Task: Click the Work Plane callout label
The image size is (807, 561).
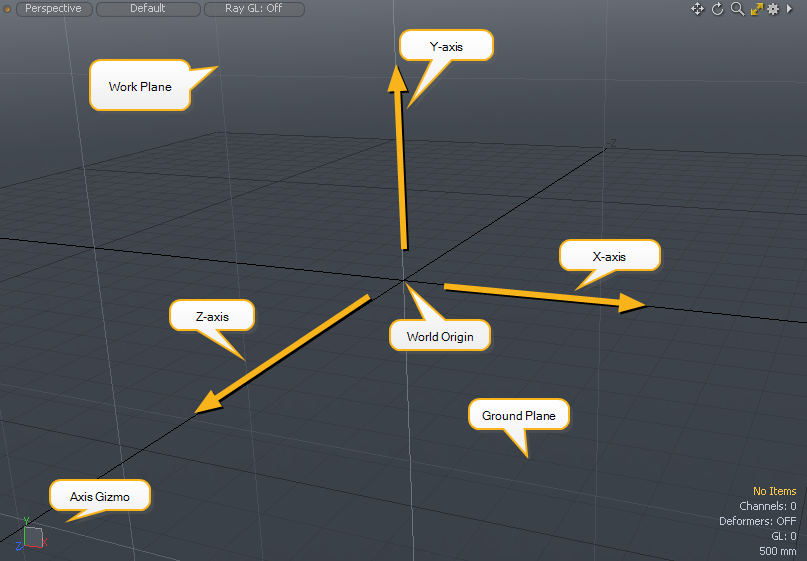Action: point(140,87)
